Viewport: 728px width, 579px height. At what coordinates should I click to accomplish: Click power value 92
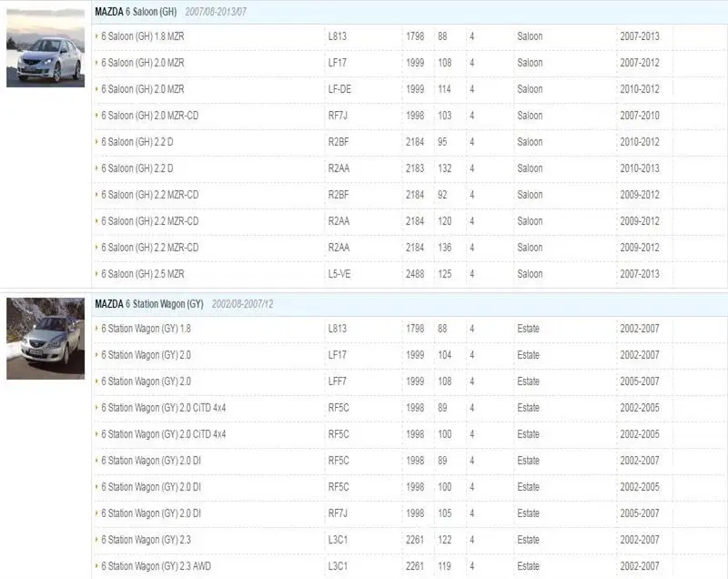(442, 195)
